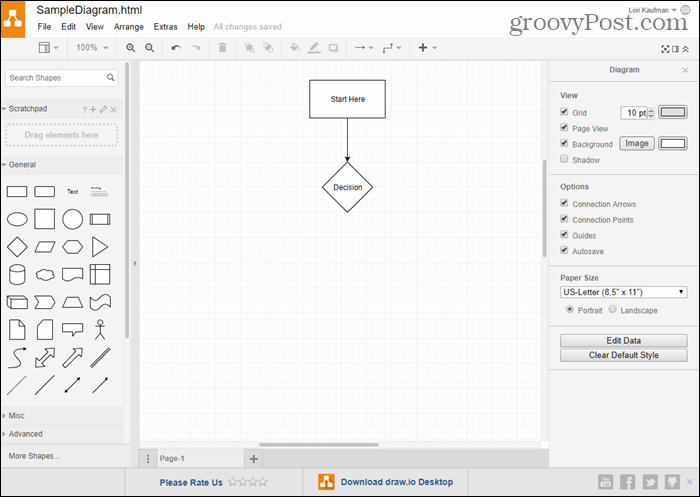Select the dashed line shape

(x=17, y=385)
